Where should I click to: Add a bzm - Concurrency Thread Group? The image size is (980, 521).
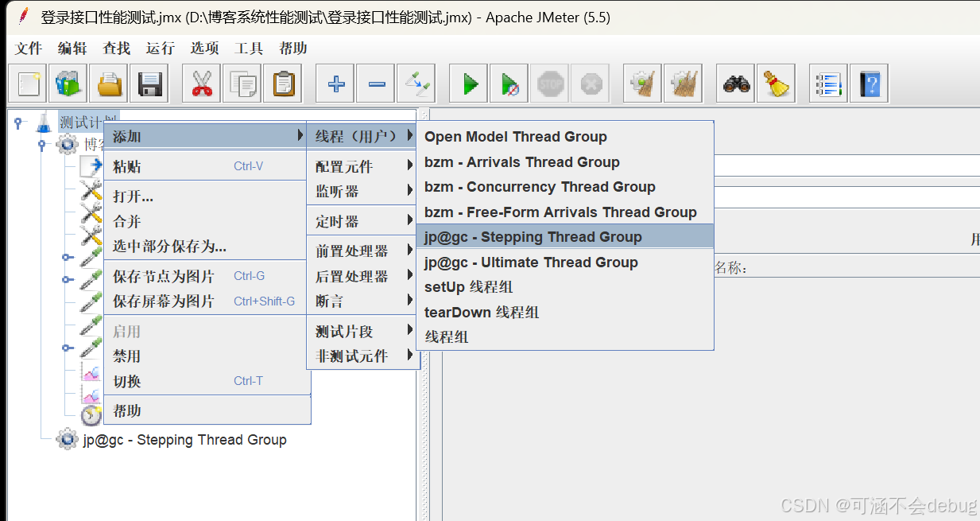pos(565,187)
